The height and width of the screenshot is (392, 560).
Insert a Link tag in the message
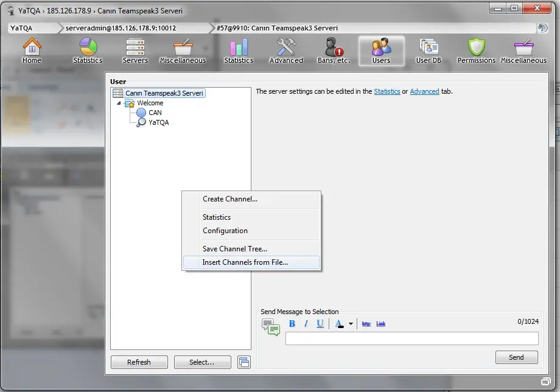(x=380, y=323)
